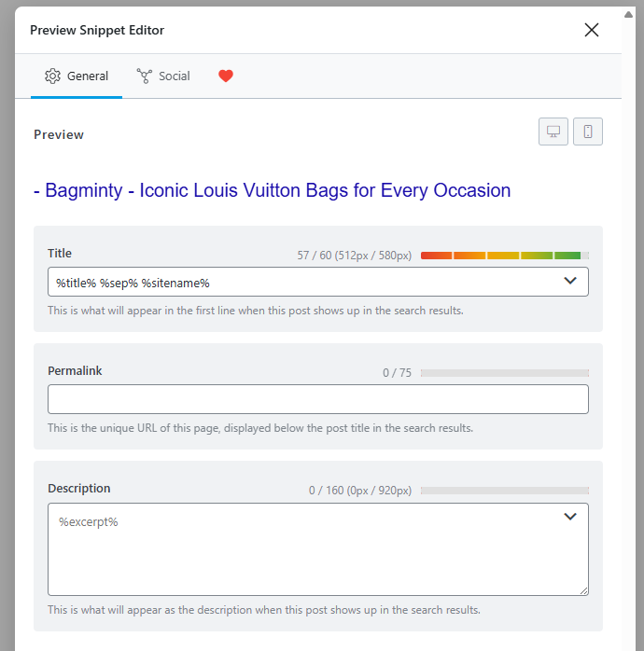Switch to the Social tab
The width and height of the screenshot is (644, 651).
(174, 76)
